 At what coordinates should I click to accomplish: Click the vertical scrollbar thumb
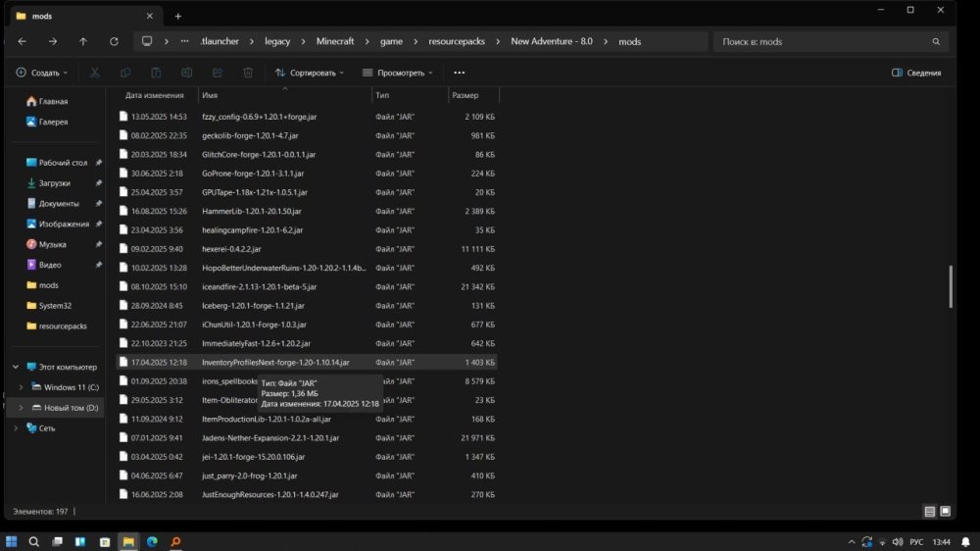point(951,286)
